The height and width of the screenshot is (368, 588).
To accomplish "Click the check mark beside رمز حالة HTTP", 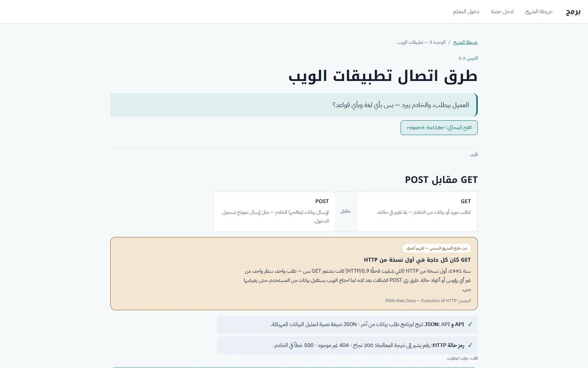I will [470, 346].
